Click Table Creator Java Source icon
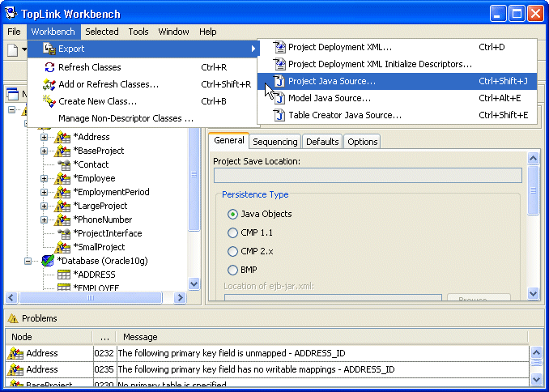Image resolution: width=549 pixels, height=392 pixels. click(x=279, y=115)
